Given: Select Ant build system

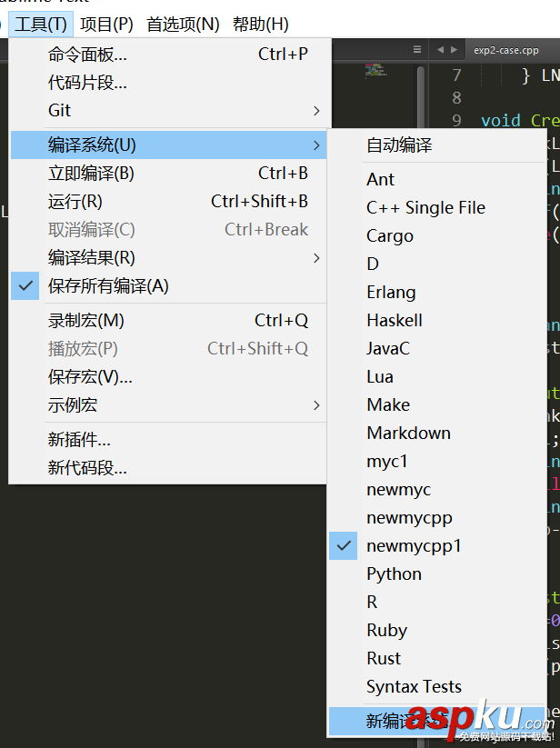Looking at the screenshot, I should click(437, 179).
